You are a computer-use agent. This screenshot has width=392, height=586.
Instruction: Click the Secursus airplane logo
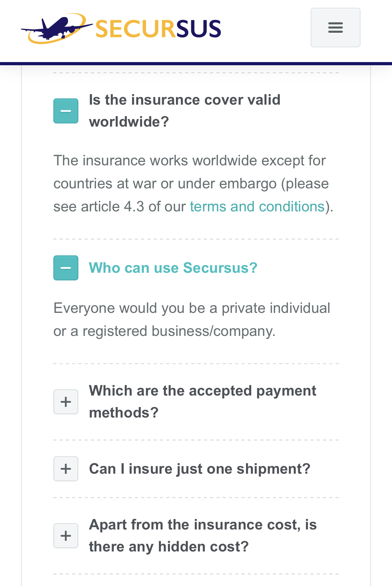point(56,29)
